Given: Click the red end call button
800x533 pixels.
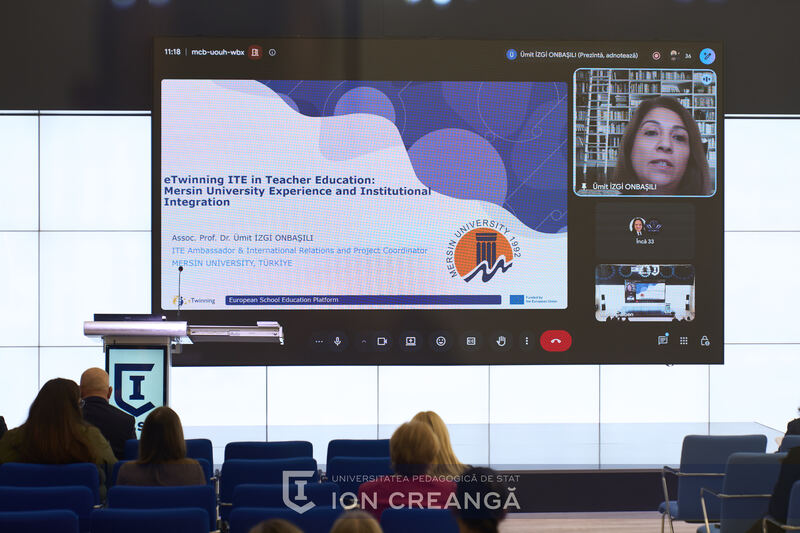Looking at the screenshot, I should pyautogui.click(x=556, y=341).
